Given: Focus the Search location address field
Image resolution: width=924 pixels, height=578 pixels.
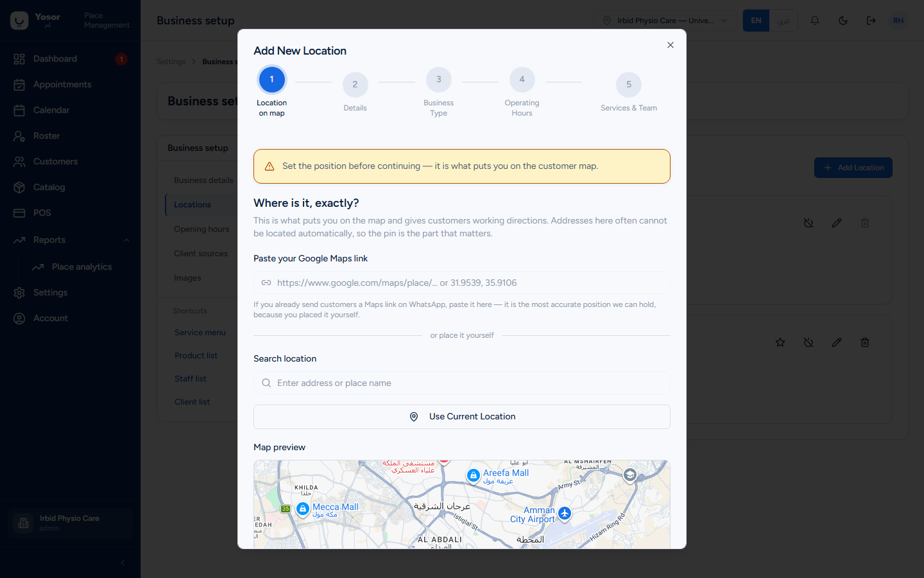Looking at the screenshot, I should [462, 383].
